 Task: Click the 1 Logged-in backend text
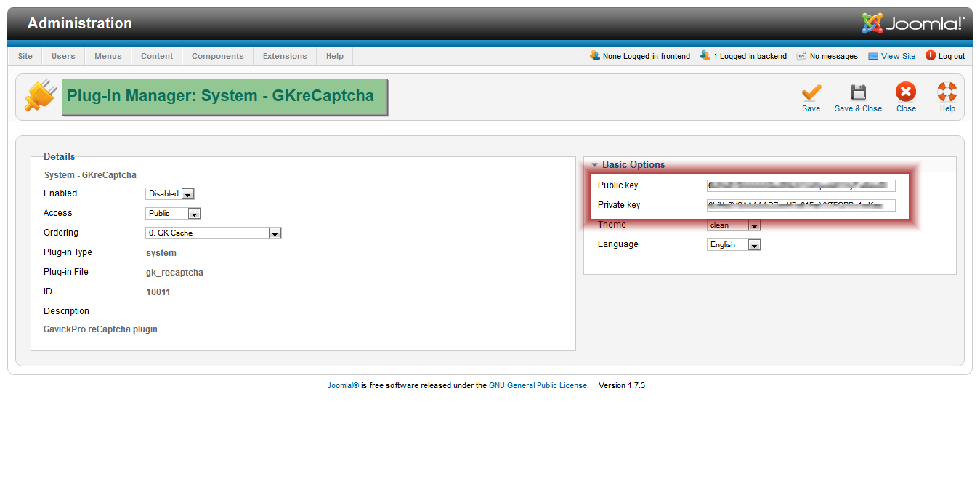coord(750,56)
